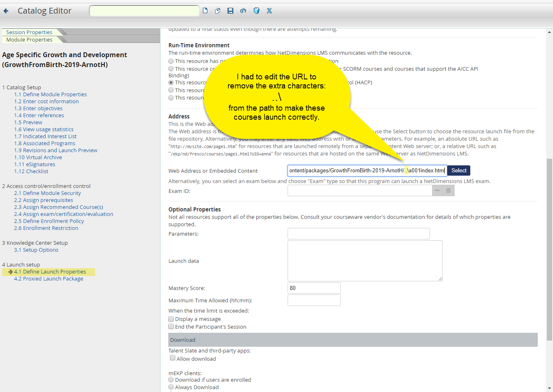
Task: Go to 1.4 Enter references
Action: click(39, 115)
